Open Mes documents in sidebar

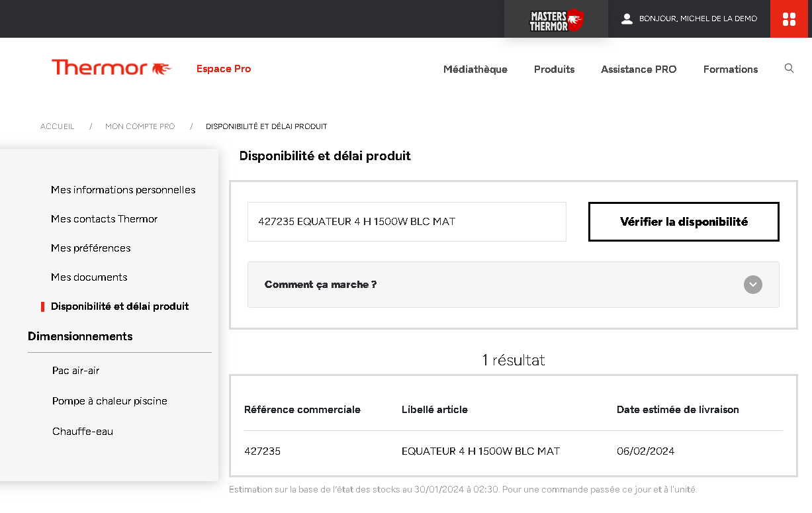[x=89, y=277]
